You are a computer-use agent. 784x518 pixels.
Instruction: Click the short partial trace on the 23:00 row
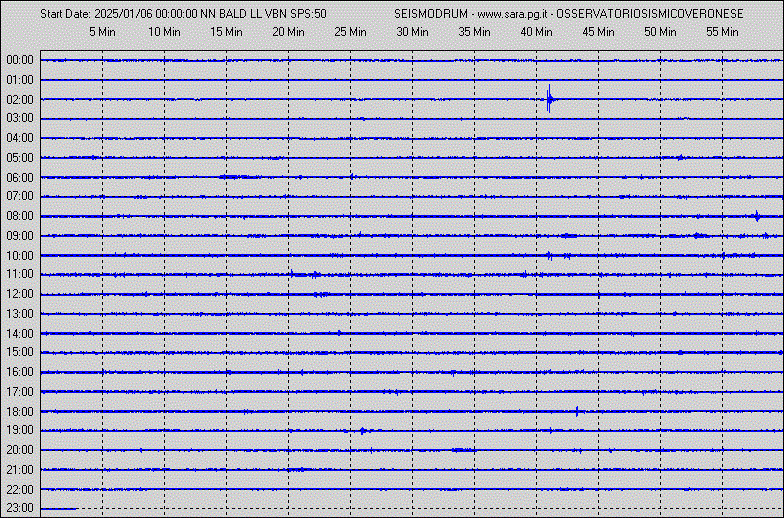pos(59,508)
